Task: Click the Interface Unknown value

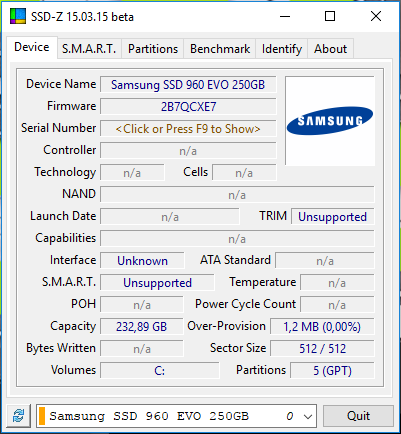Action: [142, 261]
